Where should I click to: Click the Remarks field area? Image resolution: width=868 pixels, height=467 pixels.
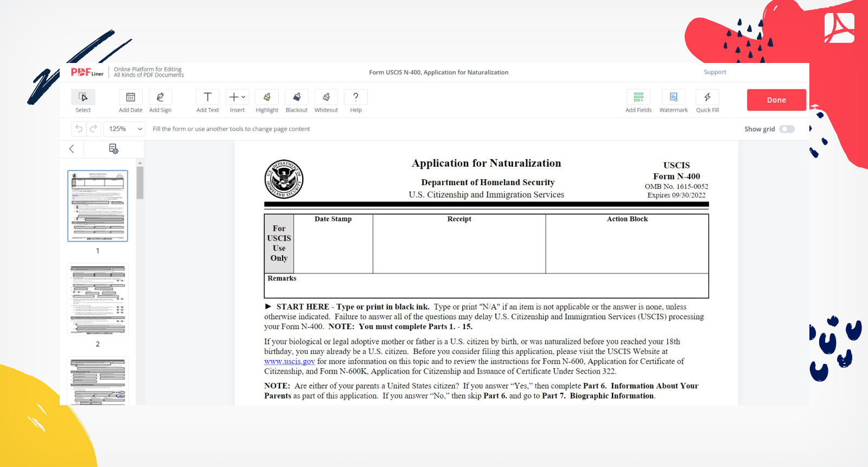point(486,286)
